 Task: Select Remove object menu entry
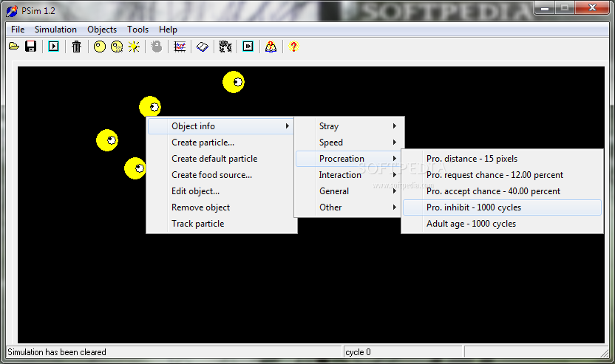221,207
